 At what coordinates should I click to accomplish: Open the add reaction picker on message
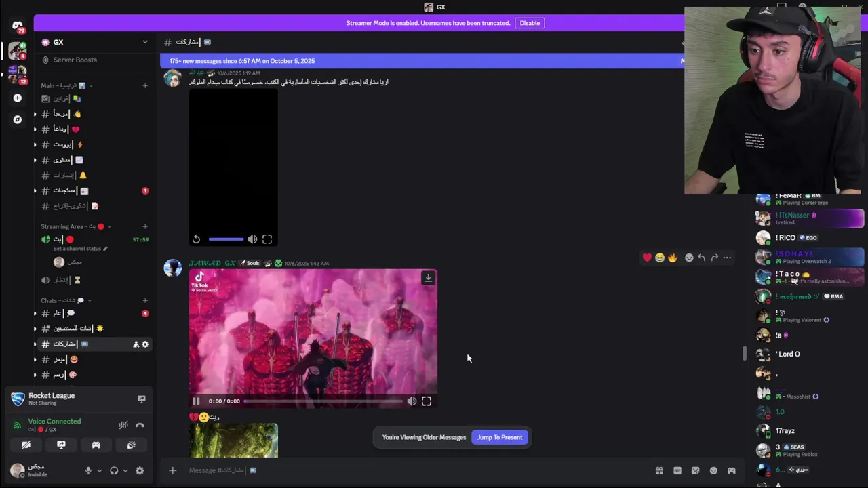click(689, 258)
